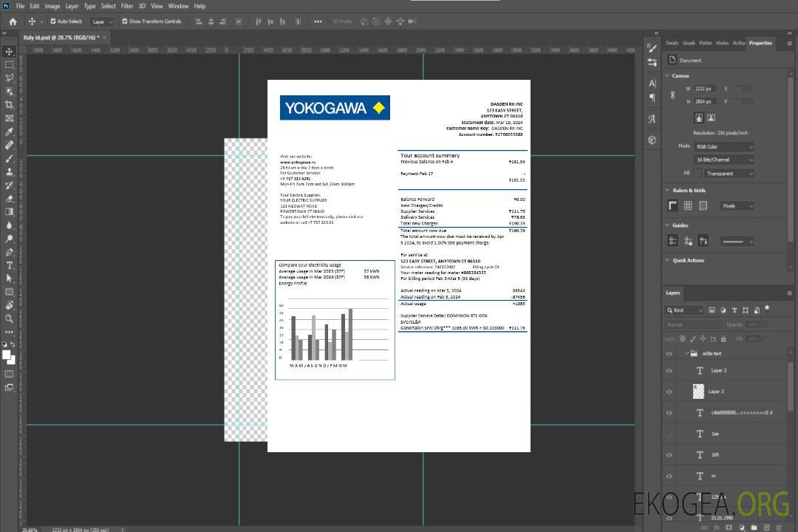798x532 pixels.
Task: Click the canvas Width field
Action: click(x=705, y=89)
